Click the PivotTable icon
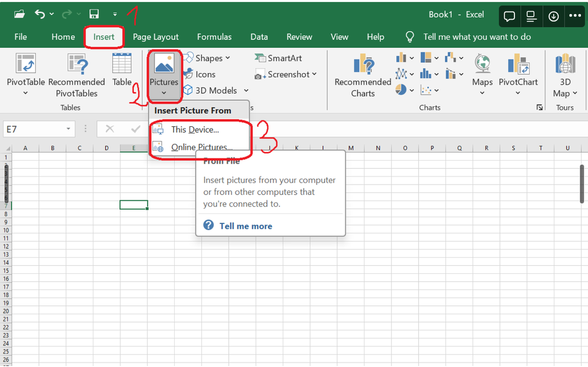The height and width of the screenshot is (367, 588). pos(26,64)
